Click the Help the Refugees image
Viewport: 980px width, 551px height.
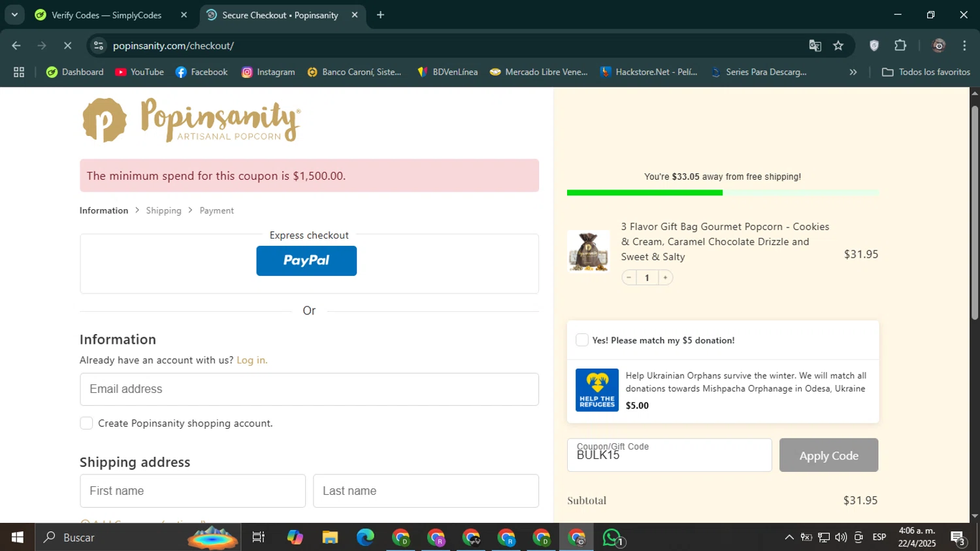[x=597, y=390]
